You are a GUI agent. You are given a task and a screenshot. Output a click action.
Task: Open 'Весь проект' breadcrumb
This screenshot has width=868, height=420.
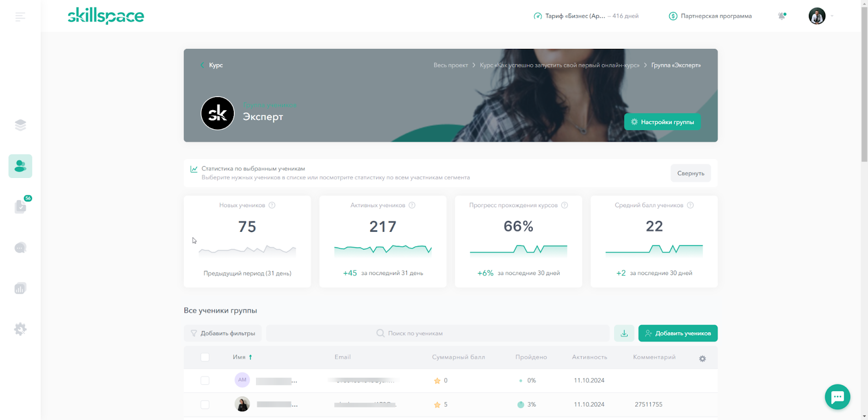coord(450,65)
